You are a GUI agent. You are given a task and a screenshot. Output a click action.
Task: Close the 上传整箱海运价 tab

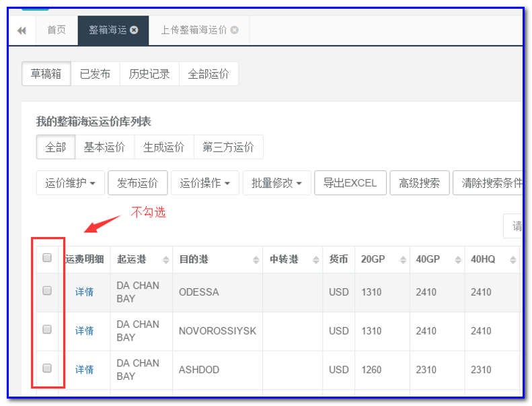(235, 30)
